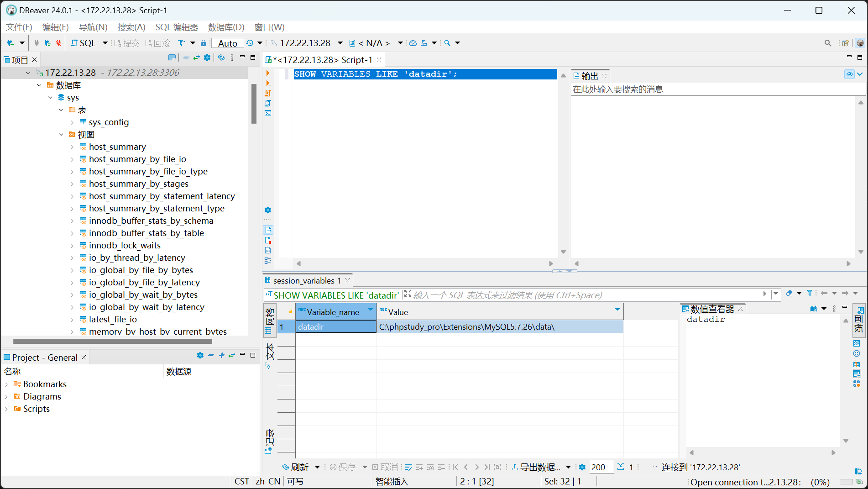
Task: Open the dashboard gauge icon
Action: coord(413,43)
